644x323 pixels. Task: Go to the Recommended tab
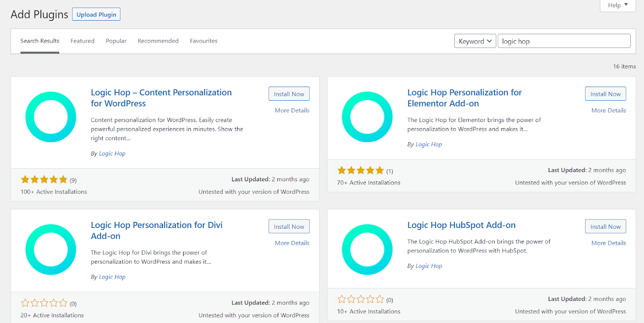click(158, 41)
